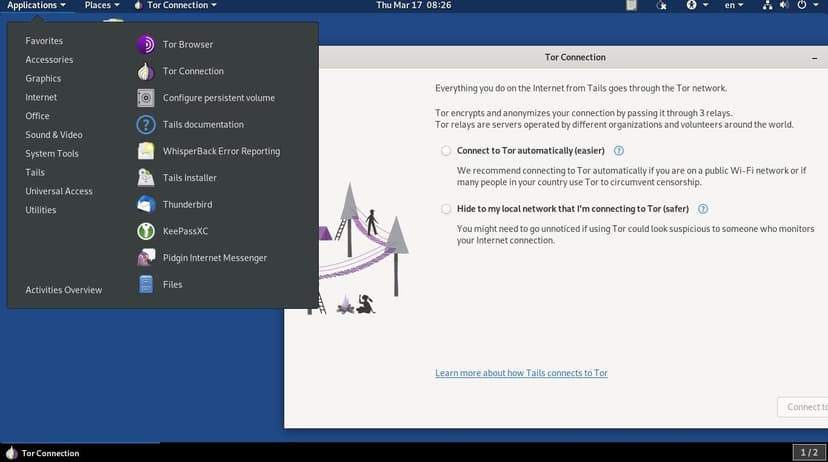Launch the Tails Installer icon

point(146,178)
